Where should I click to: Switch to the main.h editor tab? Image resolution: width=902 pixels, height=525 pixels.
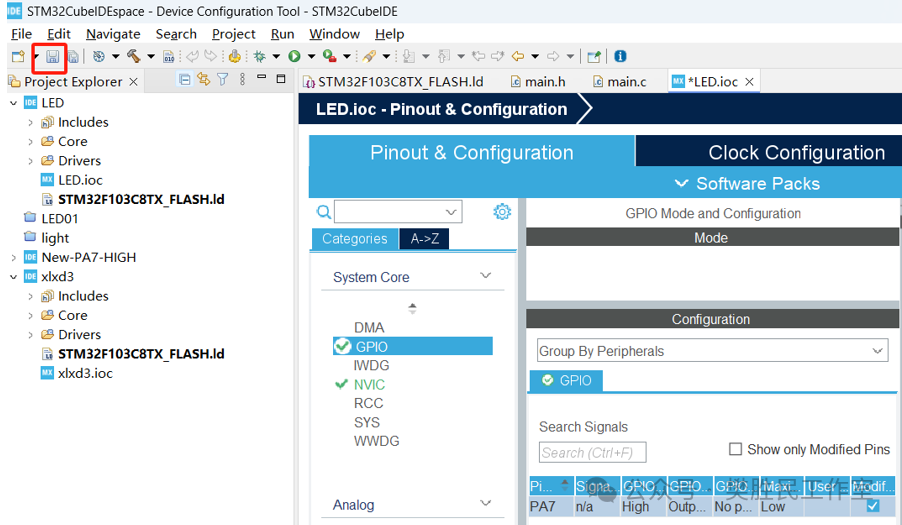538,82
